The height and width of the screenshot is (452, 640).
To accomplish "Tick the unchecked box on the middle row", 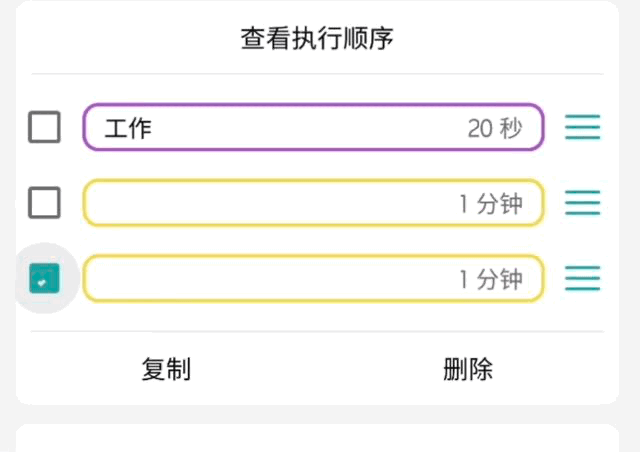I will point(44,203).
